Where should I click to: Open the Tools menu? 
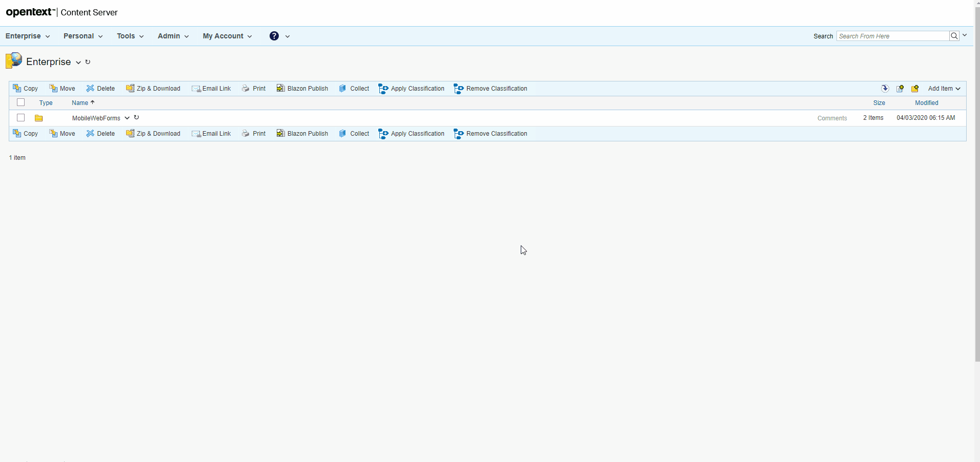point(130,36)
